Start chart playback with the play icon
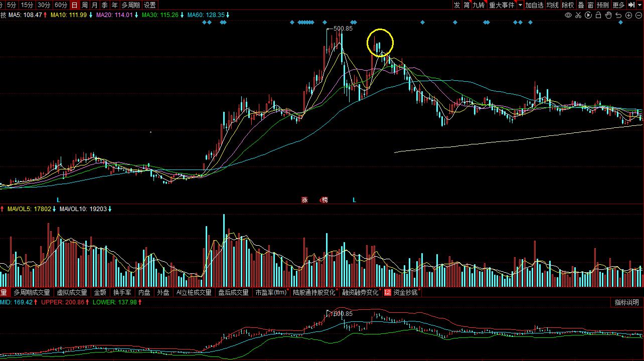Image resolution: width=644 pixels, height=361 pixels. (588, 15)
